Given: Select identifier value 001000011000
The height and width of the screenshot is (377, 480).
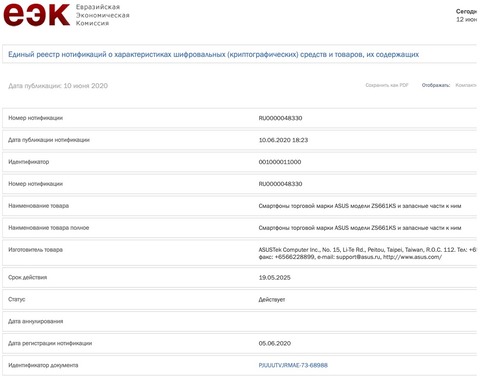Looking at the screenshot, I should point(280,162).
